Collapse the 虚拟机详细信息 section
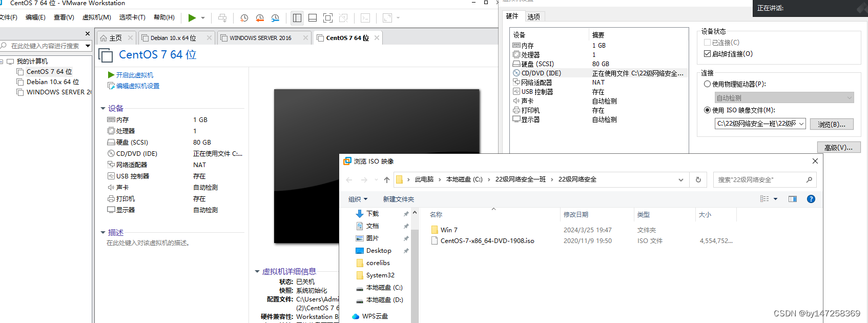Image resolution: width=868 pixels, height=323 pixels. 257,272
